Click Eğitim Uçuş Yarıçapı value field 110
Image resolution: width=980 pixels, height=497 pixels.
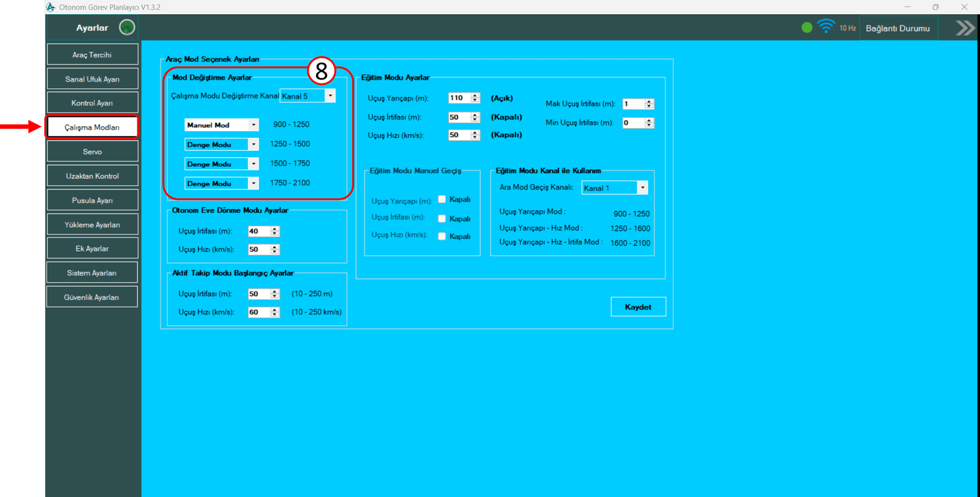(459, 98)
